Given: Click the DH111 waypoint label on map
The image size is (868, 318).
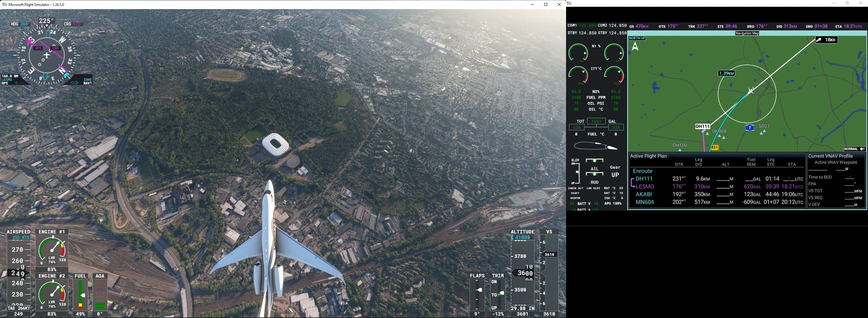Looking at the screenshot, I should tap(702, 126).
